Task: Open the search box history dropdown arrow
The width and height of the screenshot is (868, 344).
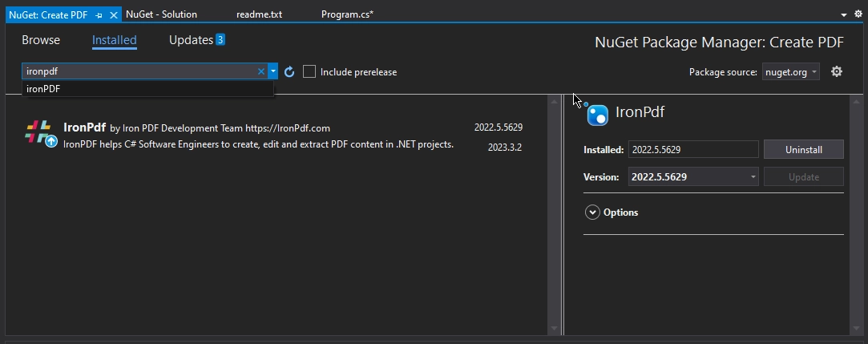Action: (x=273, y=71)
